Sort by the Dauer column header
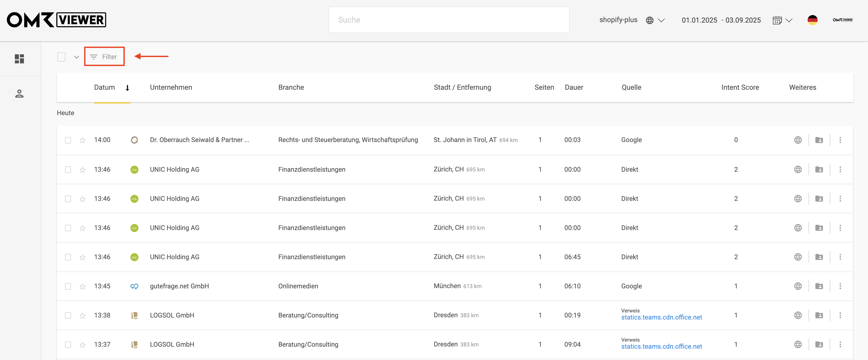This screenshot has width=868, height=360. 574,87
